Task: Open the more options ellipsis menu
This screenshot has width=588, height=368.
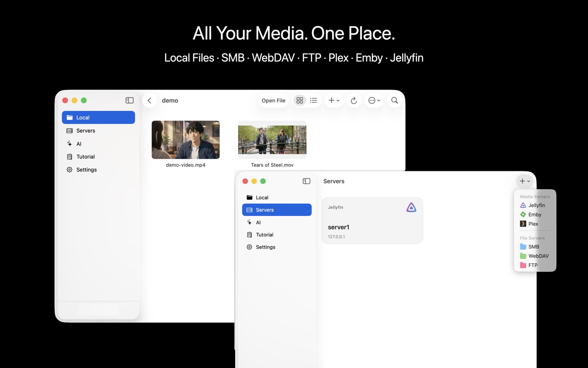Action: [x=374, y=101]
